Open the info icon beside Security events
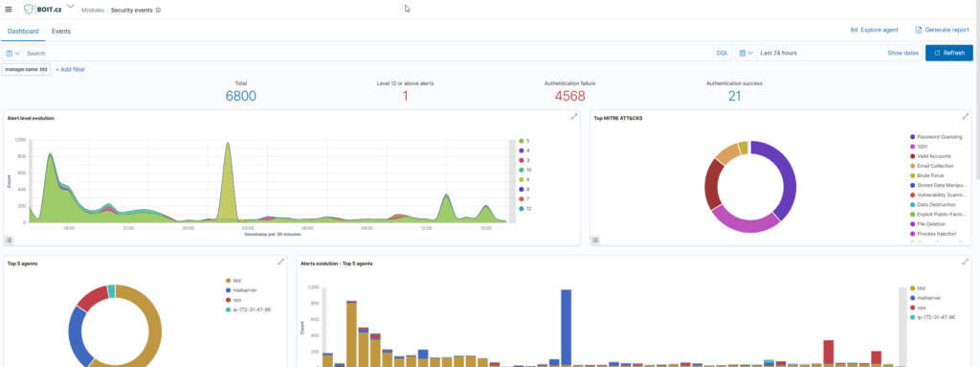 click(158, 10)
